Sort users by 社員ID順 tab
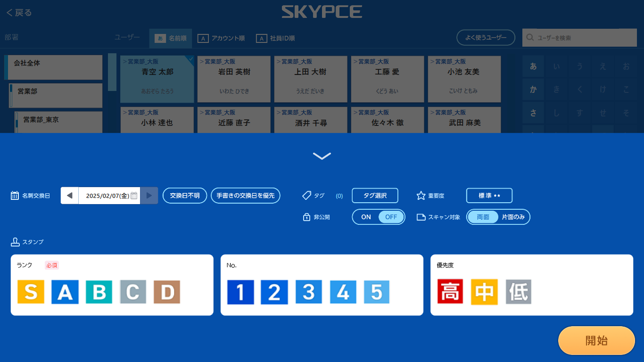Viewport: 644px width, 362px height. coord(275,38)
